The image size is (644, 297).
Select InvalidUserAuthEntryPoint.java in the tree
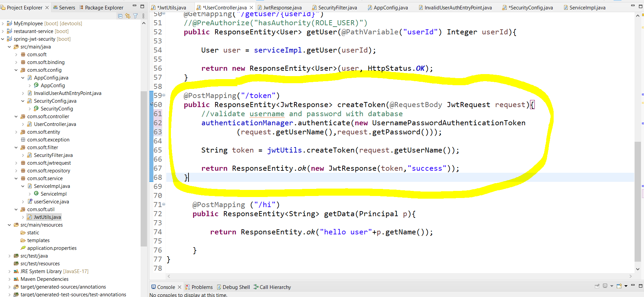[x=67, y=93]
